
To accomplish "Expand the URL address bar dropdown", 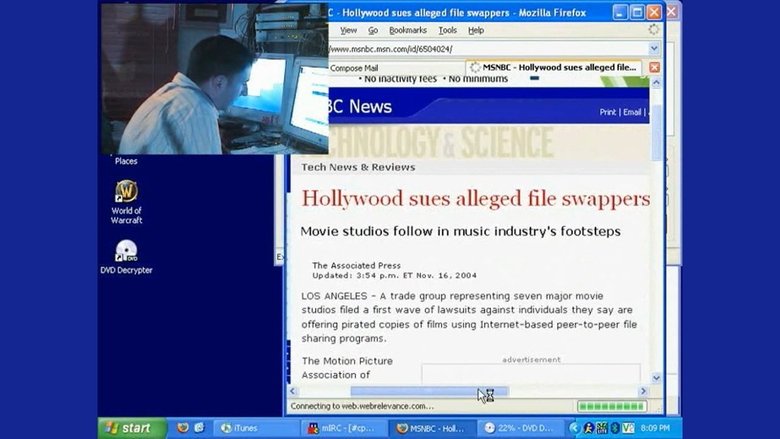I will point(654,48).
